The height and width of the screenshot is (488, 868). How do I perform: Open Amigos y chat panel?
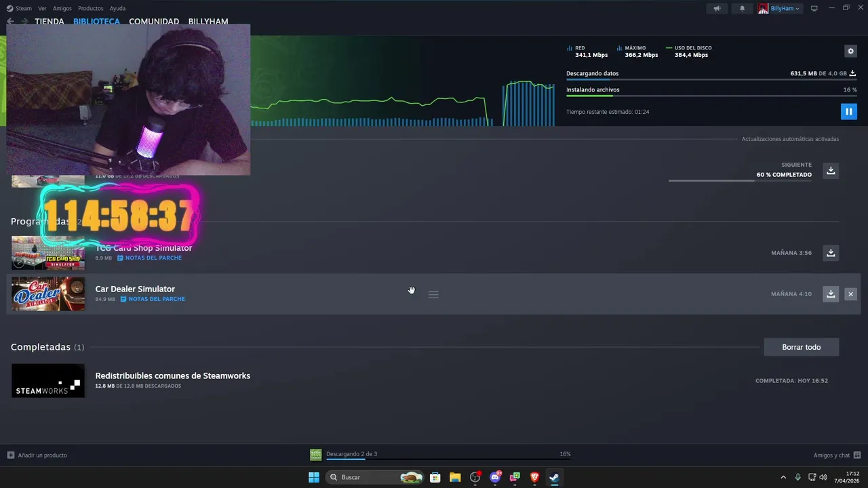pos(837,455)
